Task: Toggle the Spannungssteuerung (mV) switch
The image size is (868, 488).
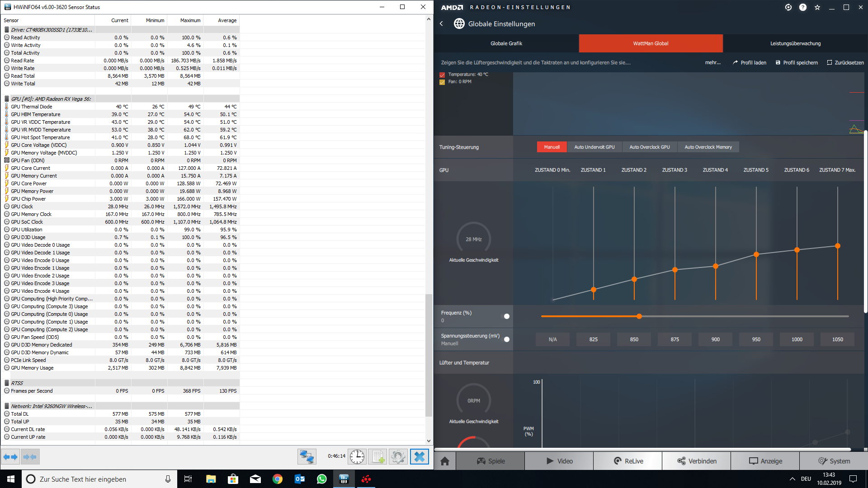Action: tap(506, 339)
